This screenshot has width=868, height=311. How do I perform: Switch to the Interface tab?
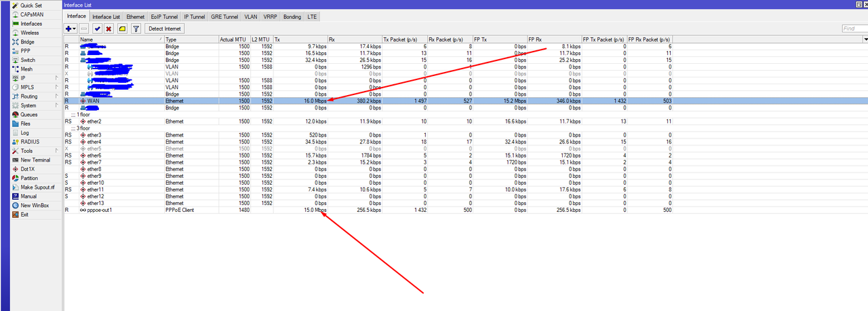(x=77, y=16)
